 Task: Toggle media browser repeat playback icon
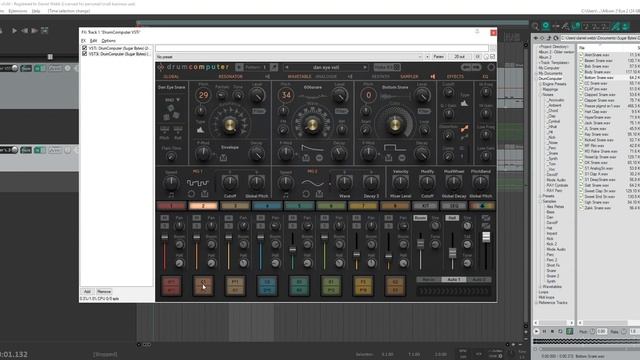560,331
